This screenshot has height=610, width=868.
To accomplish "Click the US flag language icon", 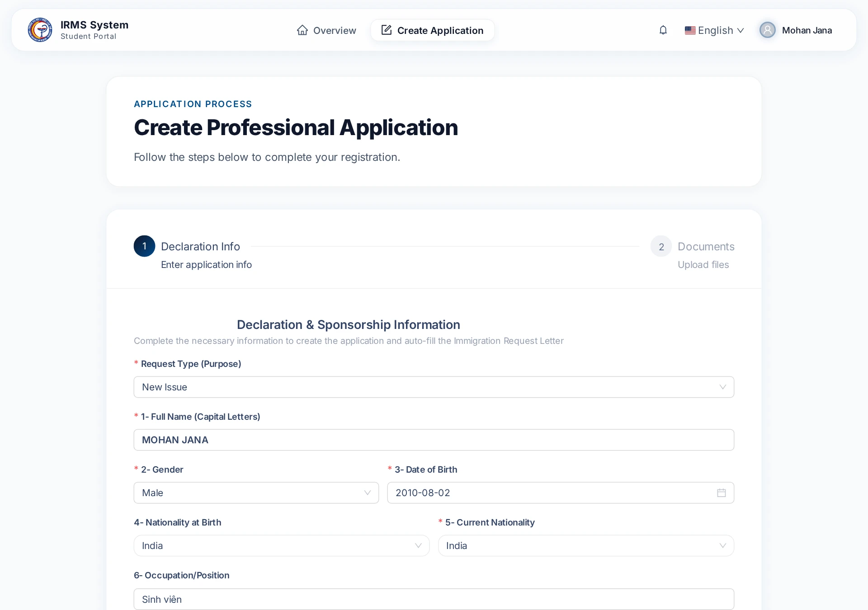I will coord(690,30).
